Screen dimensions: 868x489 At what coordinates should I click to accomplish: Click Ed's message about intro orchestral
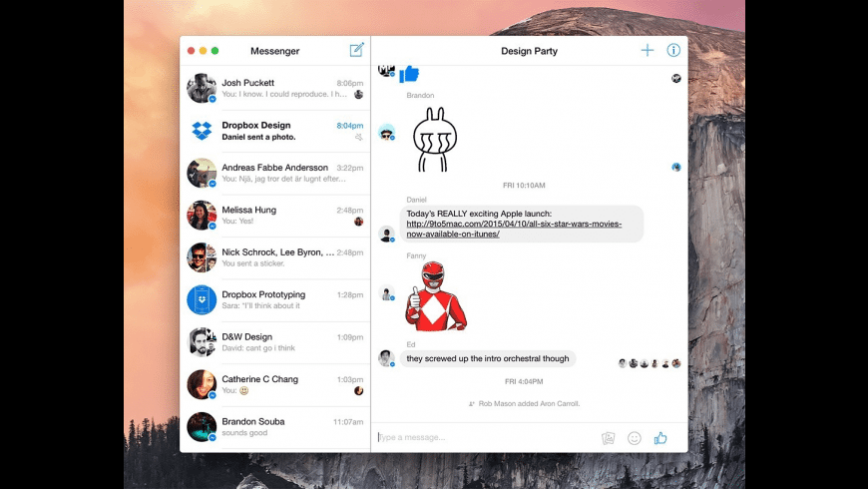pos(488,358)
